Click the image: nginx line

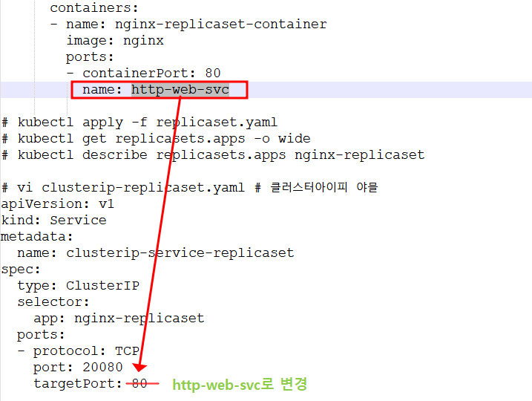click(x=115, y=40)
